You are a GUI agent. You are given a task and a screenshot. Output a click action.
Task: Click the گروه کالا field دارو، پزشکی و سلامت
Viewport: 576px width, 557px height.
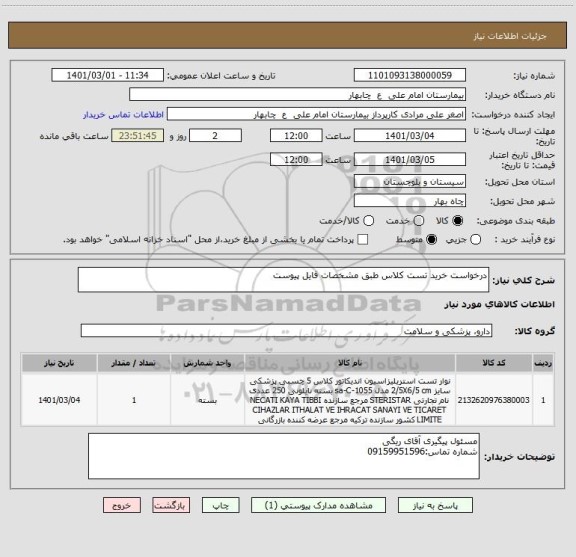tap(286, 331)
